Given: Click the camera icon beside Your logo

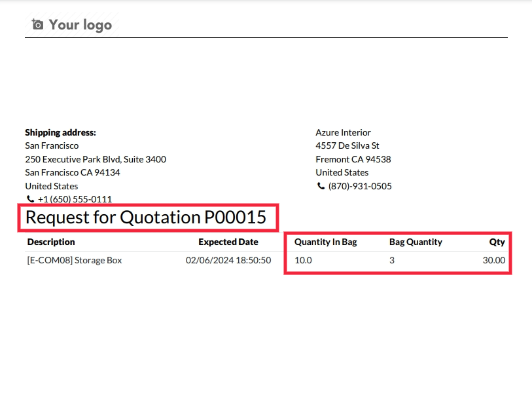Looking at the screenshot, I should (x=37, y=24).
